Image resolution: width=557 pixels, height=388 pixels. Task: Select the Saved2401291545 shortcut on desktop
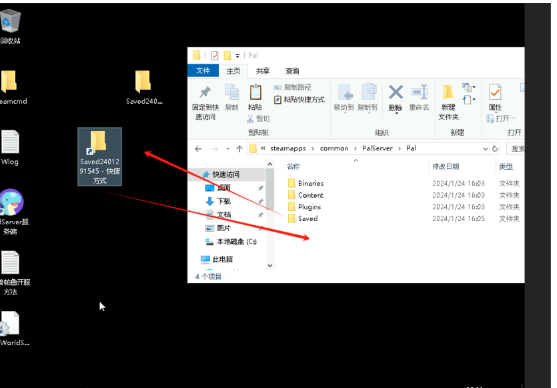(100, 157)
